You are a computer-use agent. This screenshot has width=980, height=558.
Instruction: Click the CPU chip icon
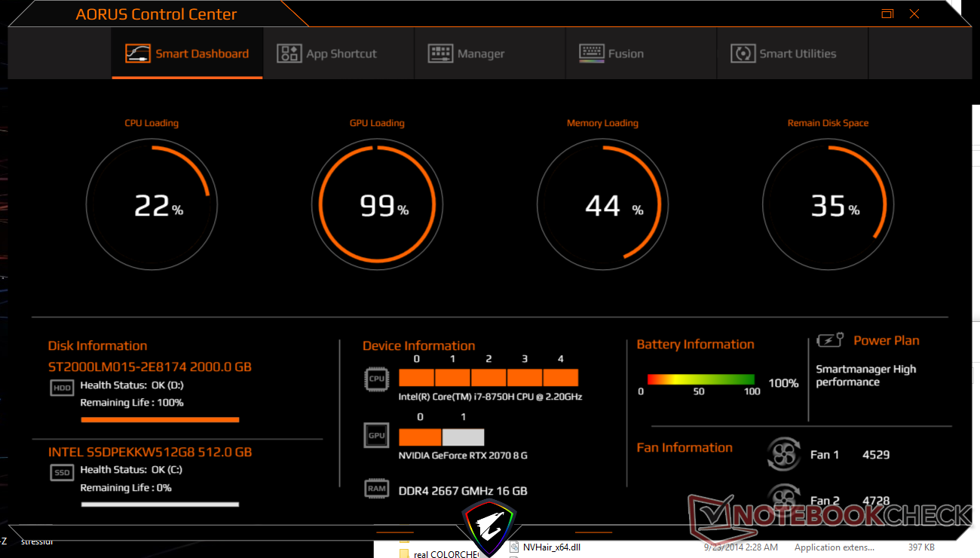point(376,378)
